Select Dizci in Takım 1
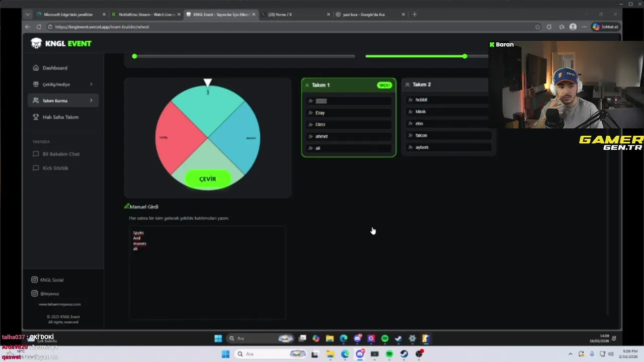Viewport: 644px width, 362px height. 349,124
